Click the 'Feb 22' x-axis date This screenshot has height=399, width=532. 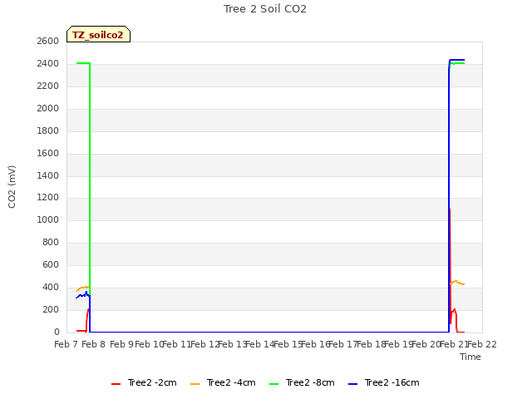click(482, 344)
